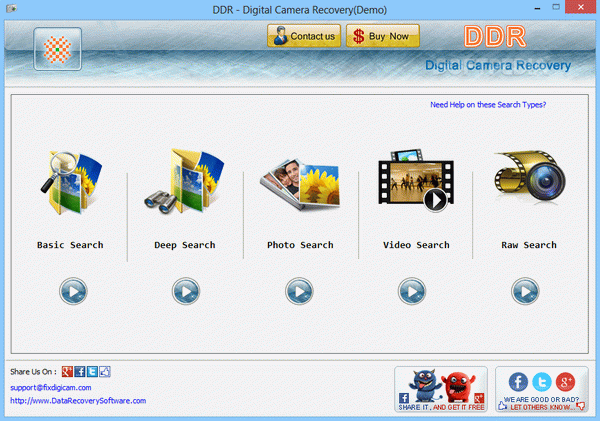
Task: Maximize the DDR window
Action: tap(556, 8)
